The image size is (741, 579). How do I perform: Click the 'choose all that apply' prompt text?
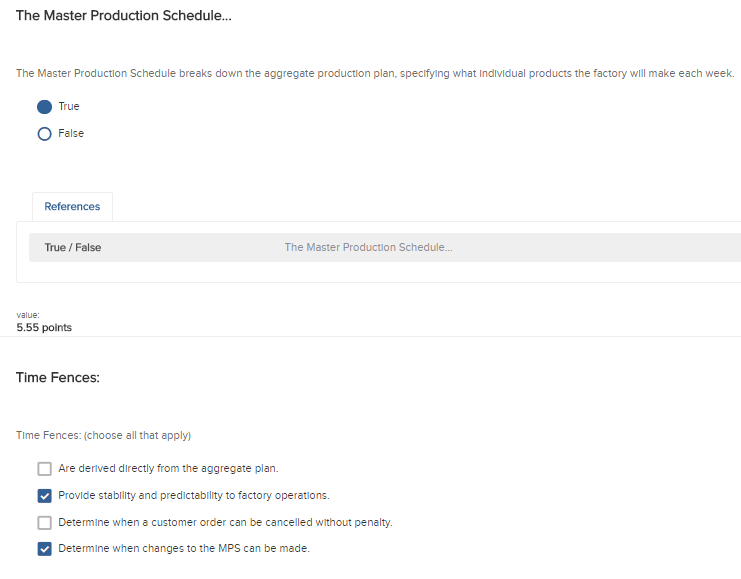pyautogui.click(x=104, y=436)
